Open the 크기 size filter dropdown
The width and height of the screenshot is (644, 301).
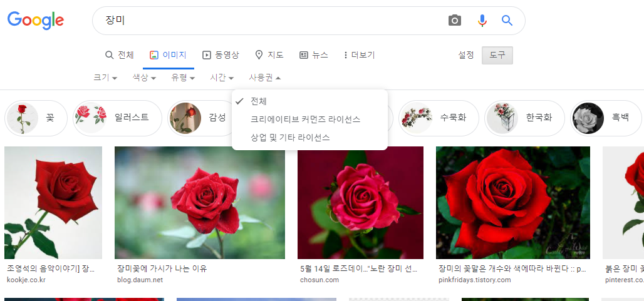click(105, 78)
